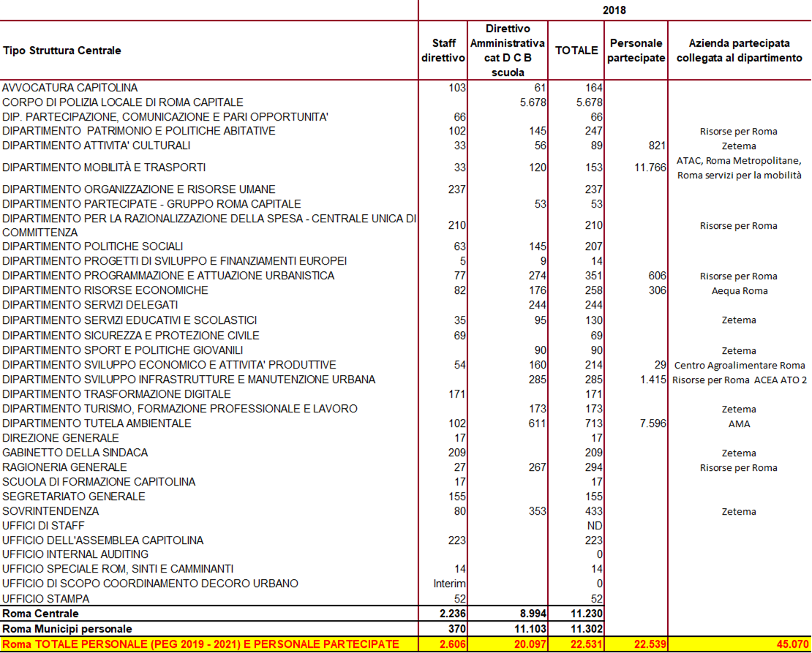
Task: Click 'DIPARTIMENTO MOBILITÀ E TRASPORTI' row label
Action: [x=104, y=167]
